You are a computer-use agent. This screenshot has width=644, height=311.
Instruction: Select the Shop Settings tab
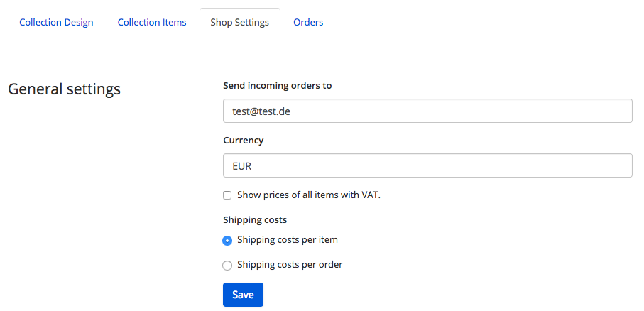pyautogui.click(x=240, y=22)
